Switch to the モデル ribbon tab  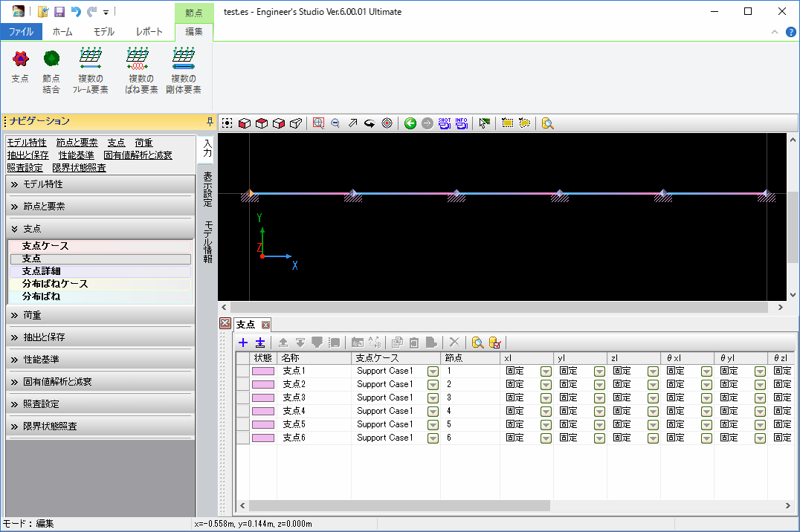point(104,32)
